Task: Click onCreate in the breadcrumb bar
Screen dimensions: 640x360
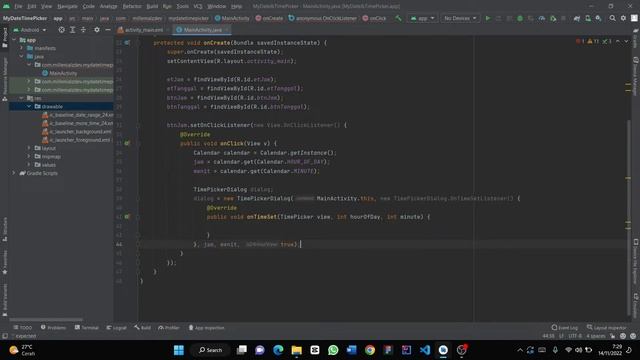Action: click(x=269, y=18)
